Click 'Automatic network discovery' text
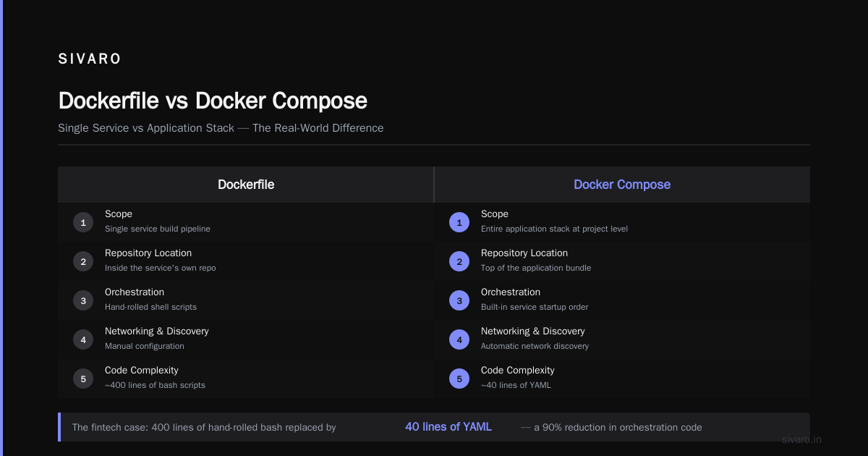The height and width of the screenshot is (456, 868). pyautogui.click(x=535, y=346)
